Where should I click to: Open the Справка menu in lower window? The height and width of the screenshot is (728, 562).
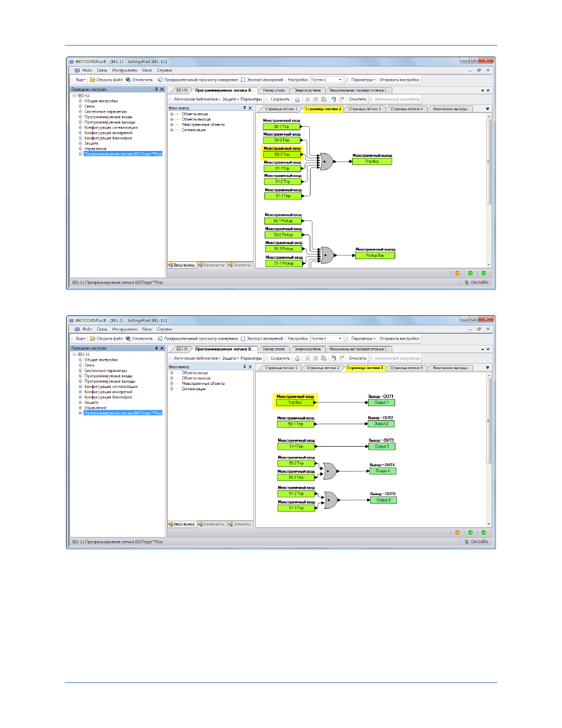(x=164, y=329)
